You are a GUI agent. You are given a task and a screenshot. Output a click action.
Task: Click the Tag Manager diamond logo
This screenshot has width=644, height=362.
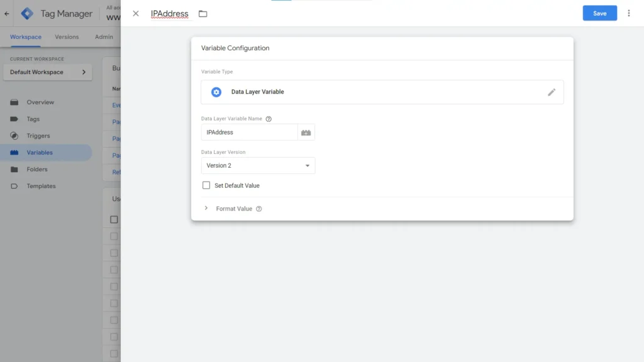click(26, 13)
